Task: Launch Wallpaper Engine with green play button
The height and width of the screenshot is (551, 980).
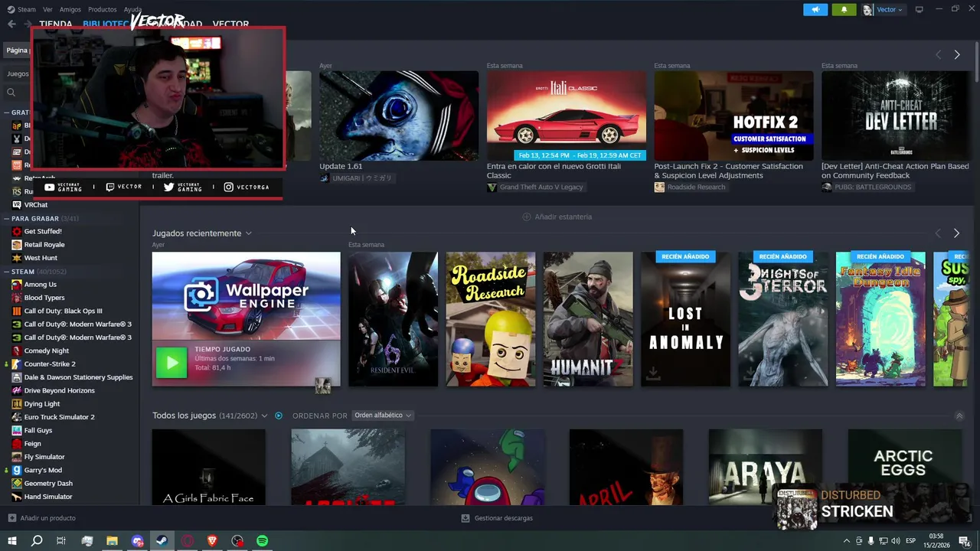Action: pos(171,364)
